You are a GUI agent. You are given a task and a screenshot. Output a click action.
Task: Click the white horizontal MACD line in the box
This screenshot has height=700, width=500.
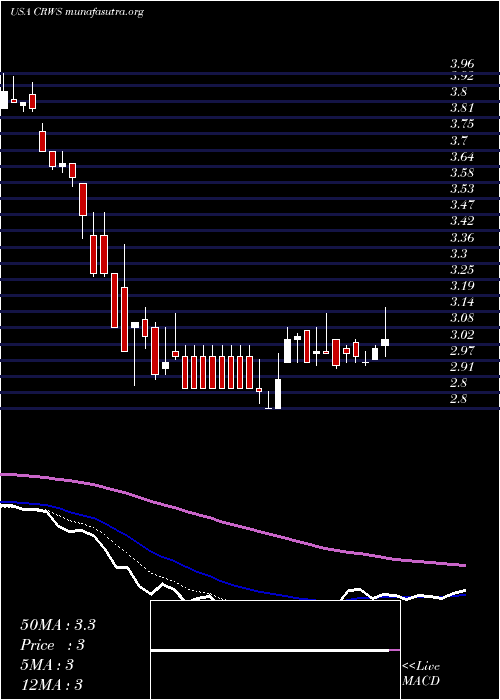click(x=270, y=650)
